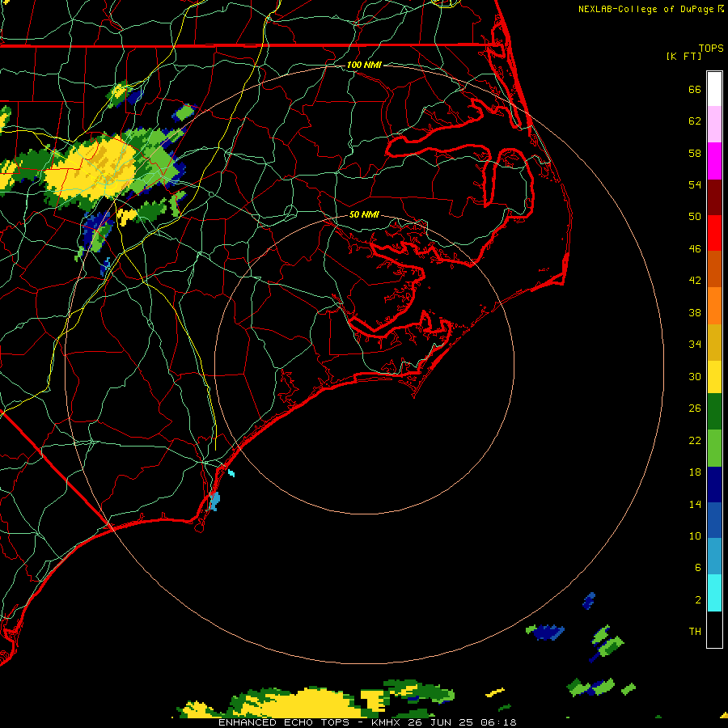Click the legend value 66
The width and height of the screenshot is (728, 728).
click(x=695, y=89)
